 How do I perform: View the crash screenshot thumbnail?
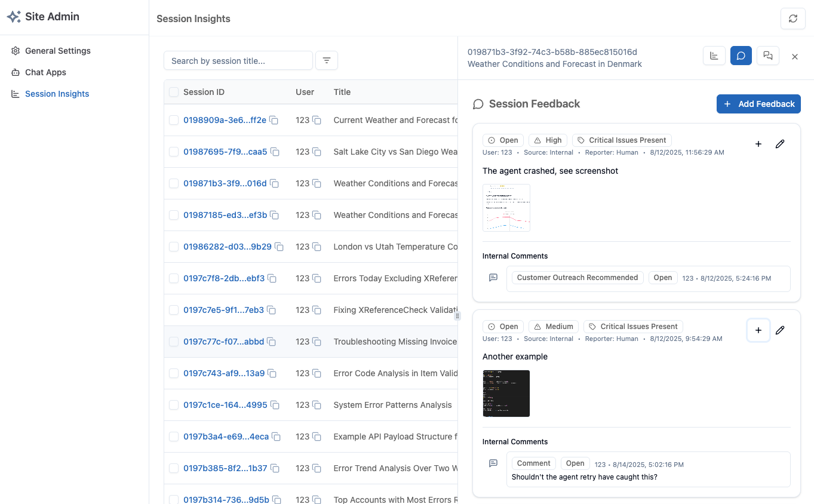coord(506,207)
